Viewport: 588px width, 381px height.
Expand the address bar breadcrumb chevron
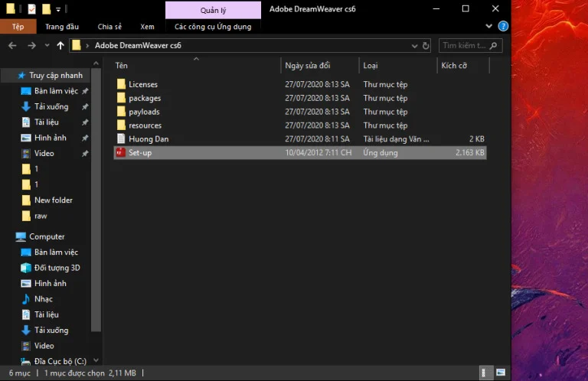pyautogui.click(x=87, y=46)
